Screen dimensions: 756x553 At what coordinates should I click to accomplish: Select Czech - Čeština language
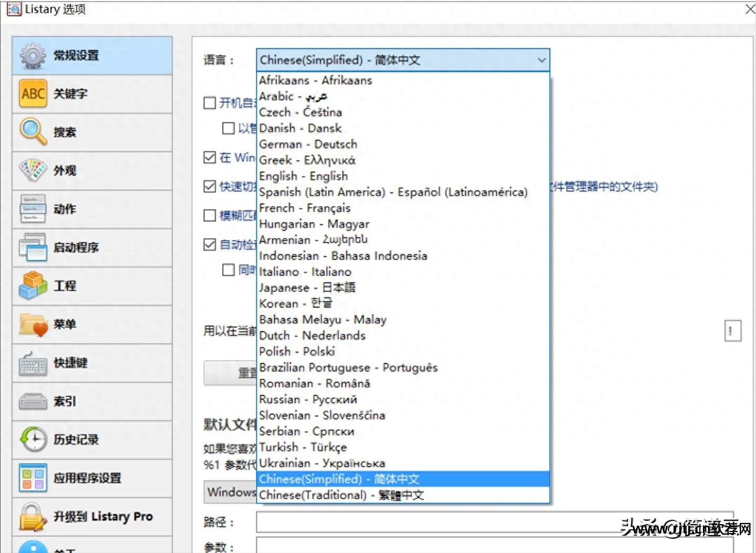pyautogui.click(x=403, y=112)
